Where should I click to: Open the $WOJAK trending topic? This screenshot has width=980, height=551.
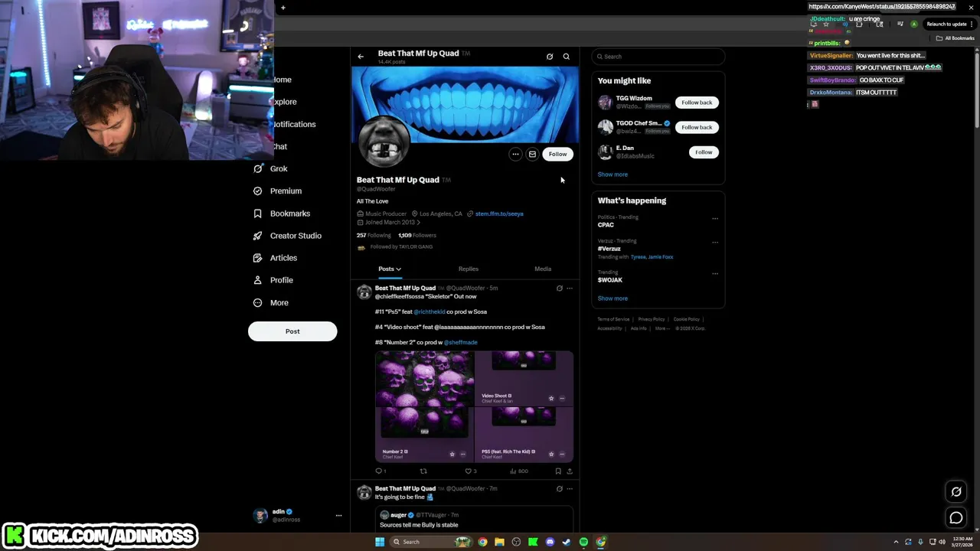pos(610,280)
